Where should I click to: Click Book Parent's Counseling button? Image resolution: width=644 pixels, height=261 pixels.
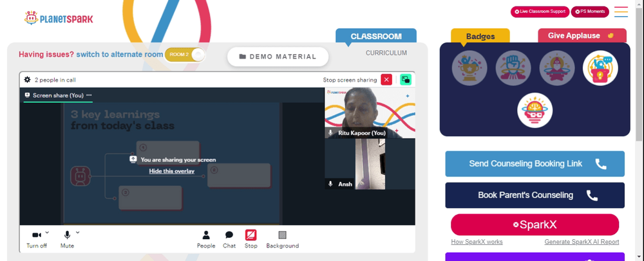click(535, 195)
